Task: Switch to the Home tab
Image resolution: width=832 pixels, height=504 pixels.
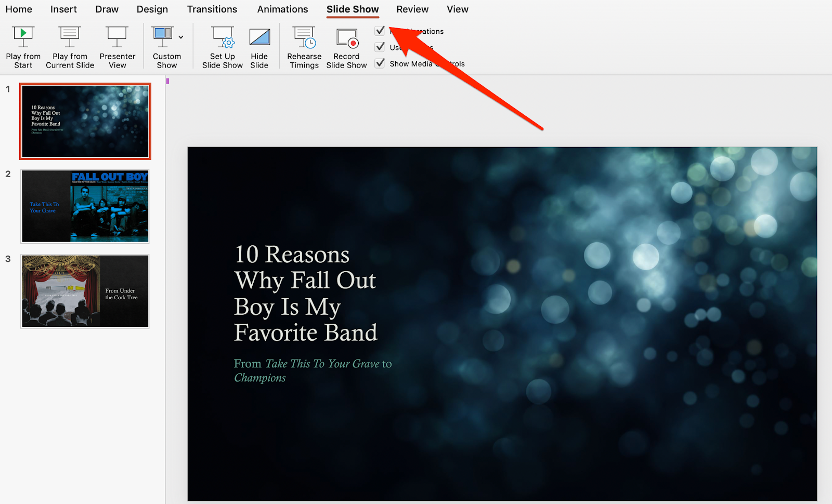Action: 19,9
